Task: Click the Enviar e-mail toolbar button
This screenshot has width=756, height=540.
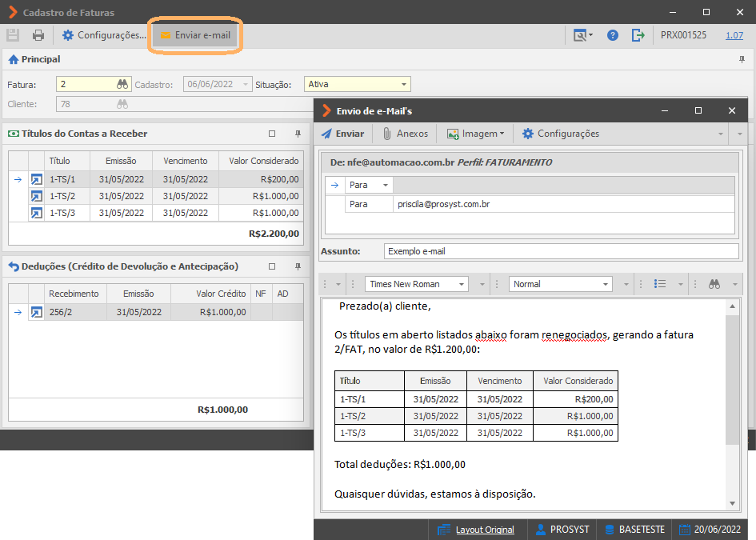Action: (195, 35)
